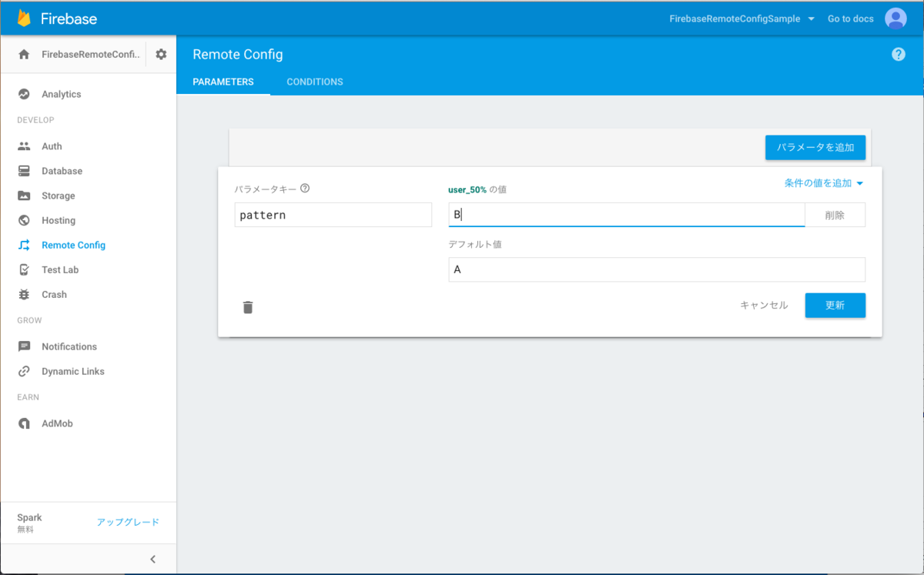Viewport: 924px width, 575px height.
Task: Click the パラメータを追加 button
Action: click(815, 147)
